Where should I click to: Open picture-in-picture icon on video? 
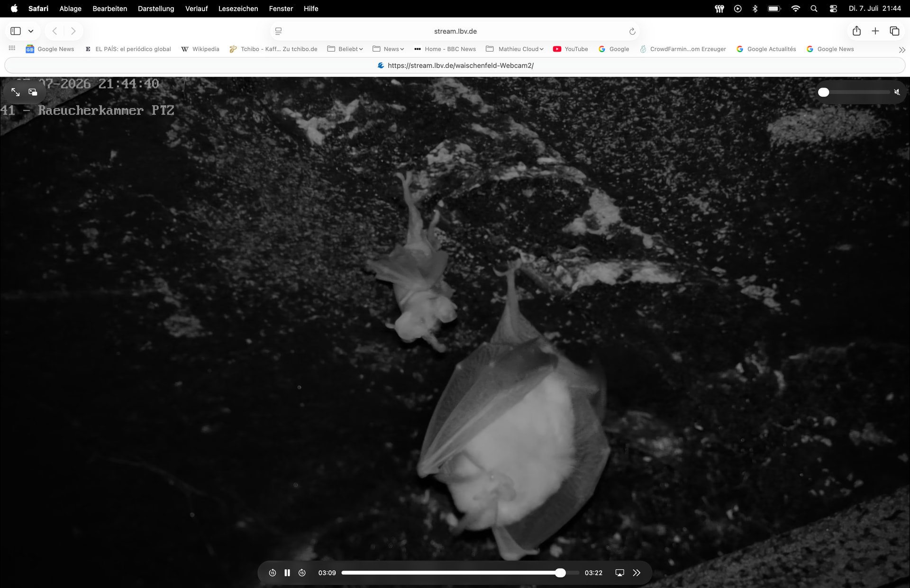tap(33, 92)
